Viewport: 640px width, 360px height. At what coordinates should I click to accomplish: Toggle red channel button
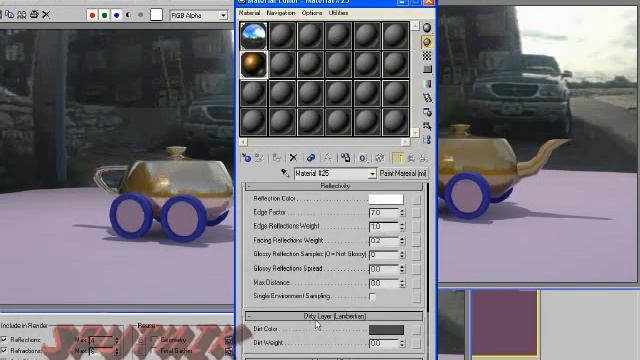[x=92, y=15]
